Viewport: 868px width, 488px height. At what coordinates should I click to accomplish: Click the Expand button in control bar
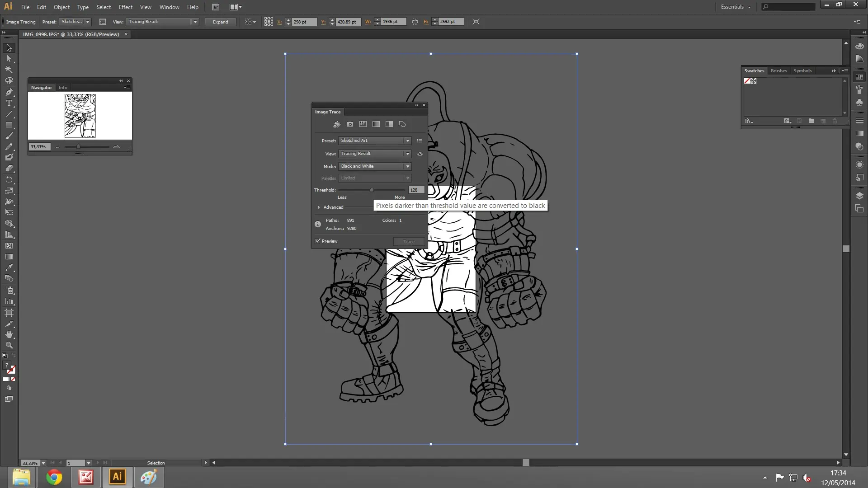tap(221, 22)
